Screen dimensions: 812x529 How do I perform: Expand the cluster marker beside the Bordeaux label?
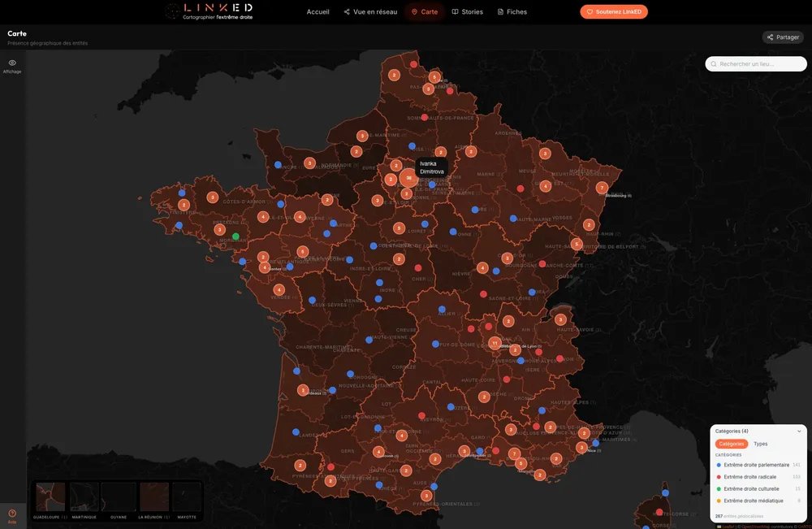click(x=303, y=390)
